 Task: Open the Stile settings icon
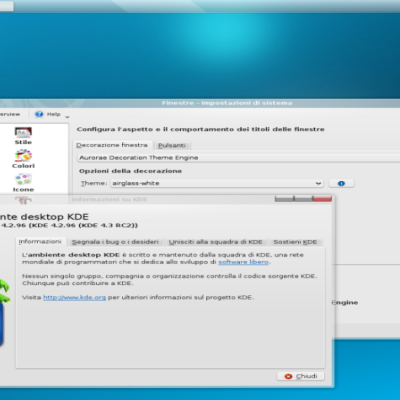(23, 136)
